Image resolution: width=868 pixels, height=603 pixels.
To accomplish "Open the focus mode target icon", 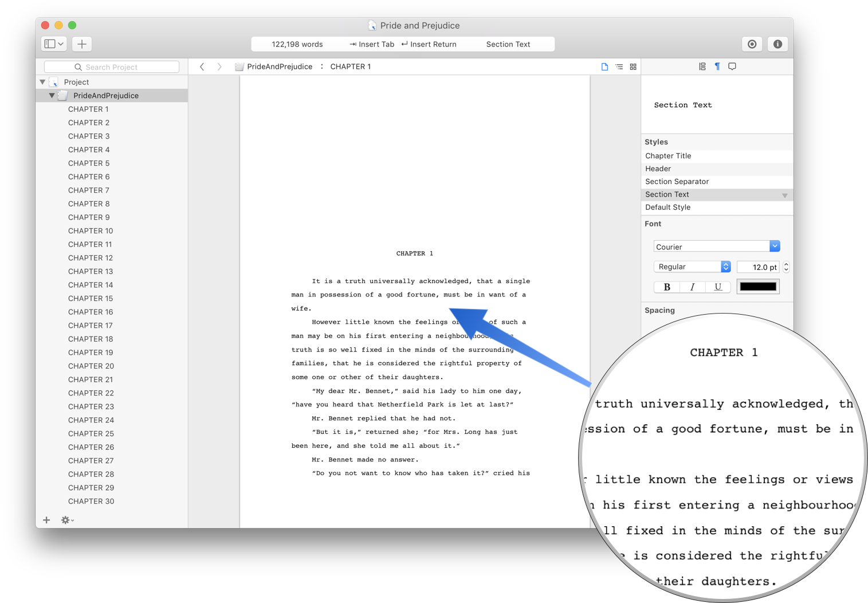I will pyautogui.click(x=752, y=44).
